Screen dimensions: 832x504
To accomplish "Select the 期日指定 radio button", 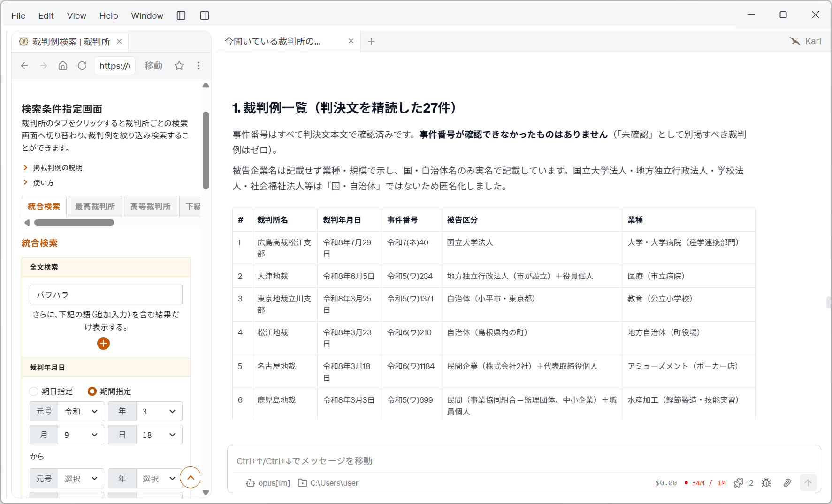I will pyautogui.click(x=34, y=391).
